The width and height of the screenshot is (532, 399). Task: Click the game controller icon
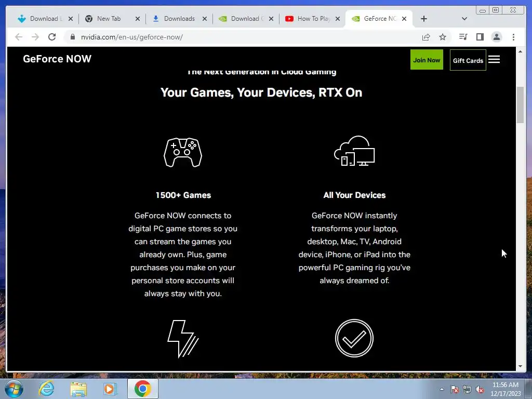click(183, 152)
